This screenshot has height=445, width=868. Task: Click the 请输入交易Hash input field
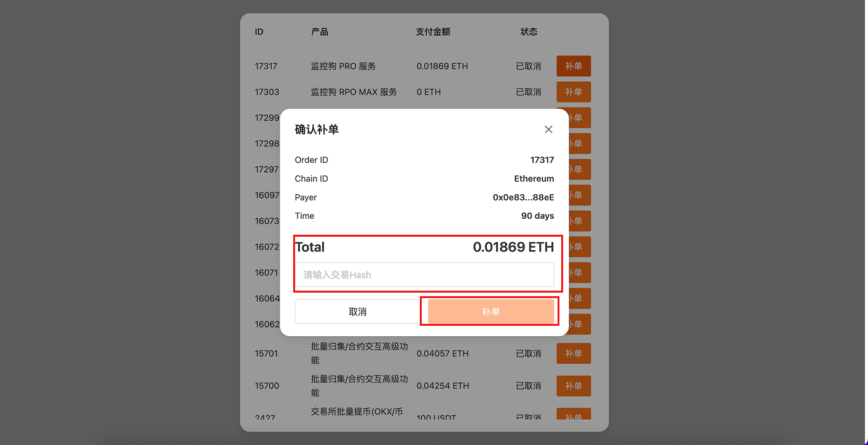coord(425,275)
